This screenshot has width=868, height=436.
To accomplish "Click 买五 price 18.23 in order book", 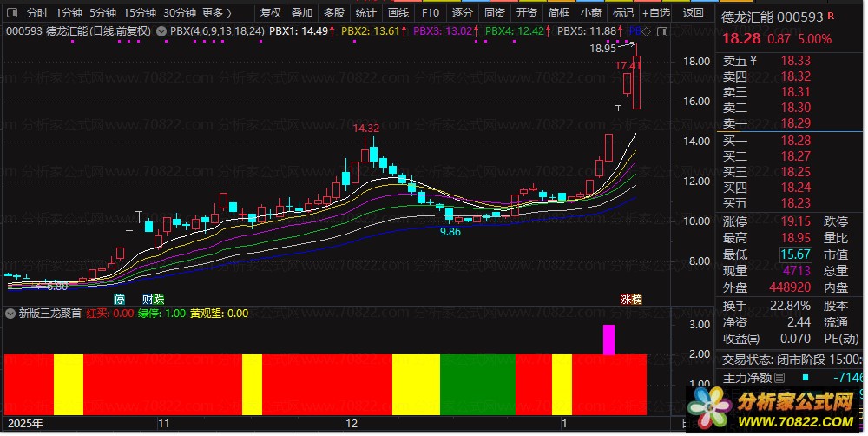I will 795,203.
